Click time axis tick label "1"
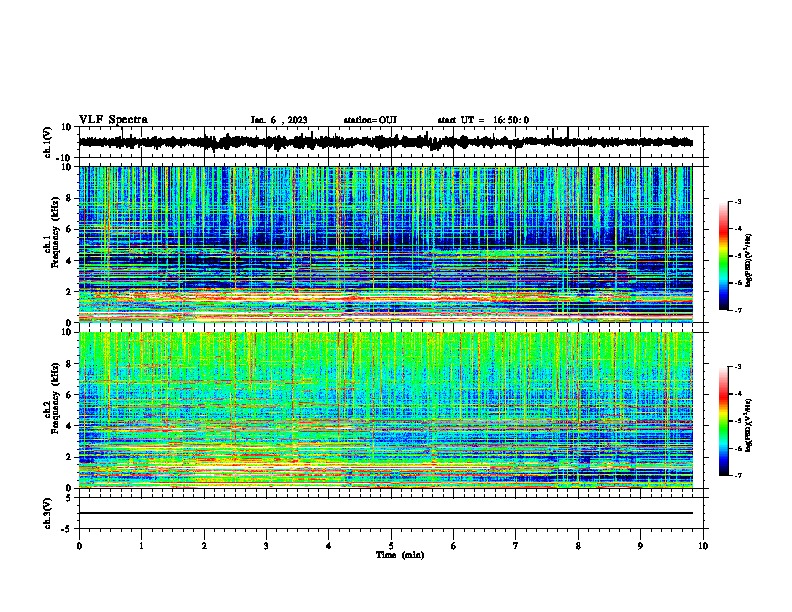This screenshot has height=612, width=792. tap(141, 546)
